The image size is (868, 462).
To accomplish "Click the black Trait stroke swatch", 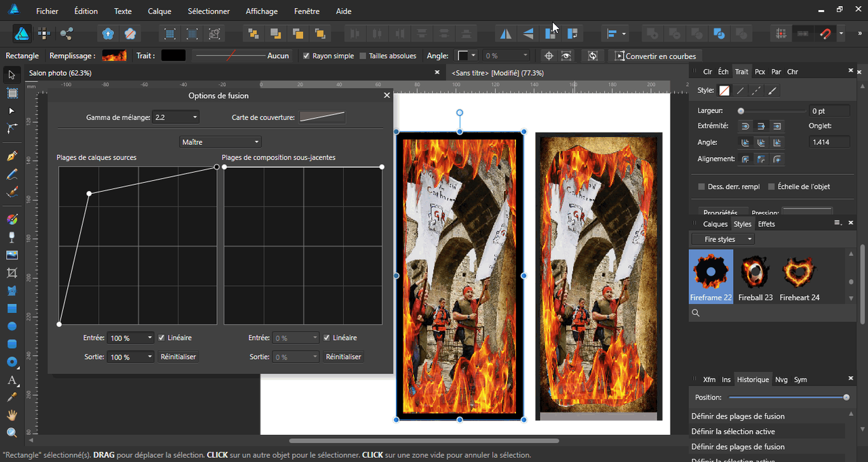I will click(173, 56).
